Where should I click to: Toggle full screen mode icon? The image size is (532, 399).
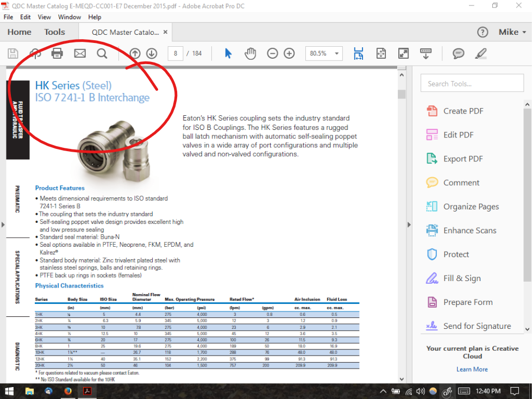click(x=403, y=53)
